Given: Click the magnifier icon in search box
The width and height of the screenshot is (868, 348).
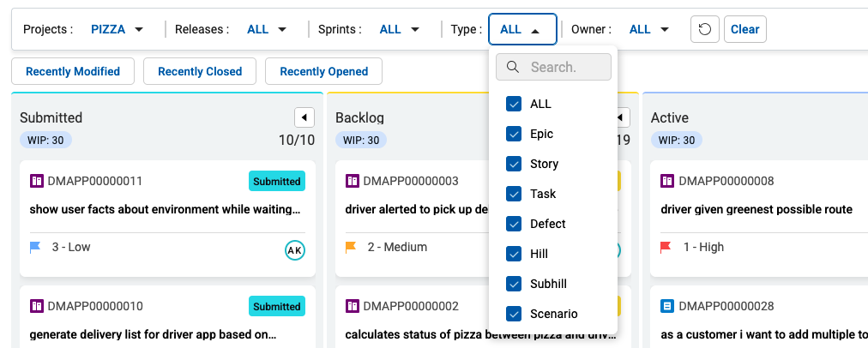Looking at the screenshot, I should [513, 67].
